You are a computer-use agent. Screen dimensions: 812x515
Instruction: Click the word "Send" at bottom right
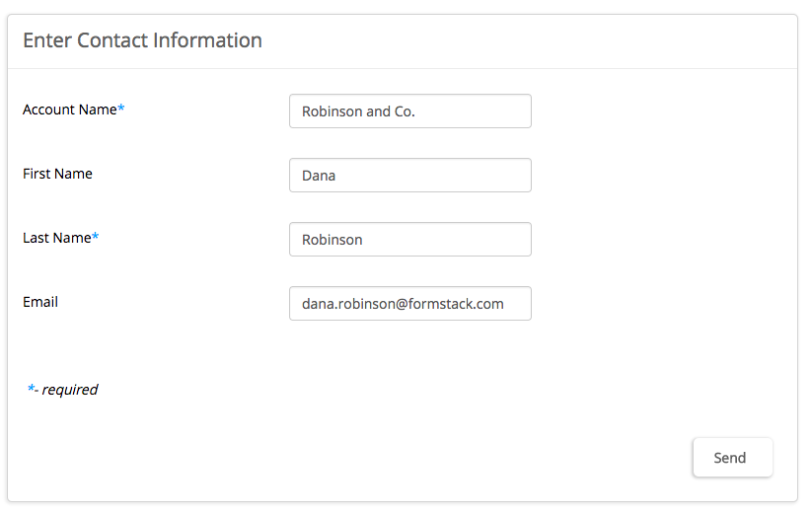(730, 458)
